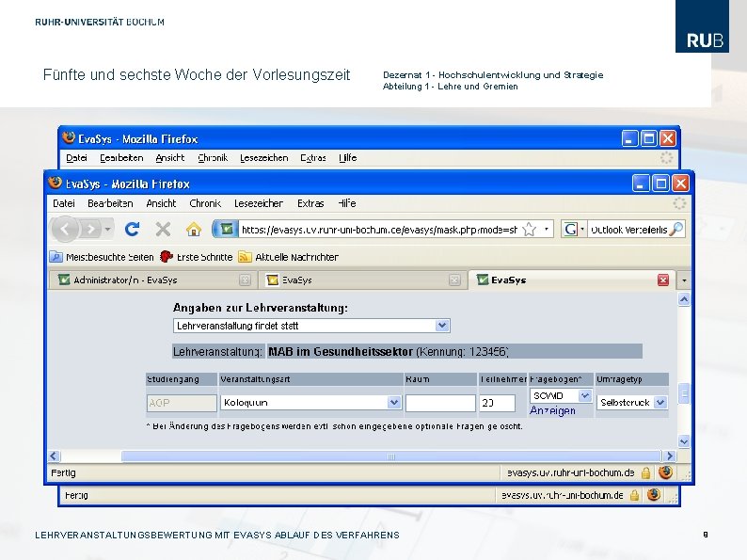This screenshot has width=747, height=560.
Task: Click the Firefox logo in back window title bar
Action: (69, 137)
